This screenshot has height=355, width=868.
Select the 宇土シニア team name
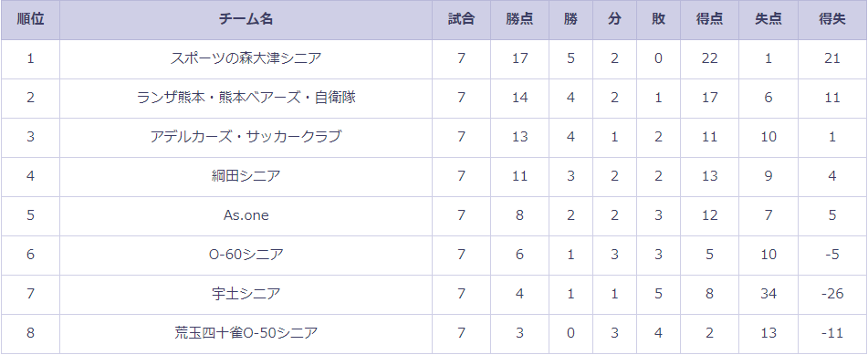click(x=246, y=294)
